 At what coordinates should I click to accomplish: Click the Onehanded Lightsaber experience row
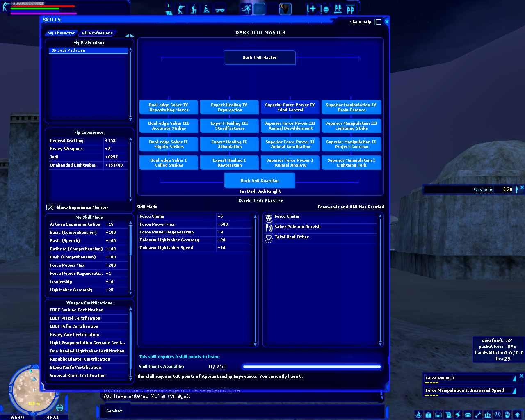click(x=88, y=165)
